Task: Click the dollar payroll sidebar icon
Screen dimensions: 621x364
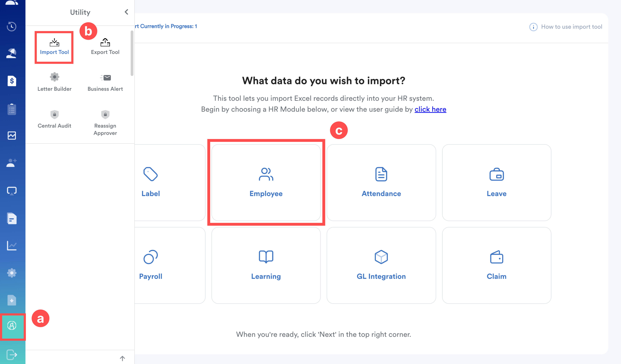Action: coord(12,81)
